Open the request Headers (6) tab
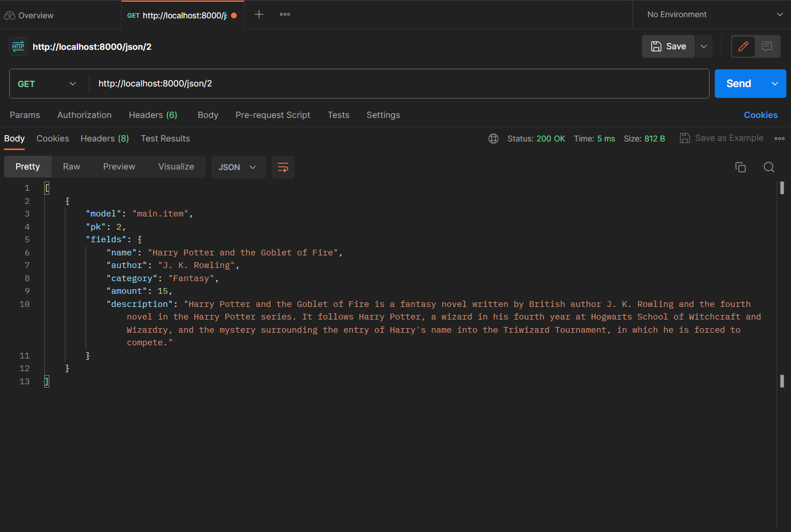Viewport: 791px width, 532px height. click(x=153, y=115)
